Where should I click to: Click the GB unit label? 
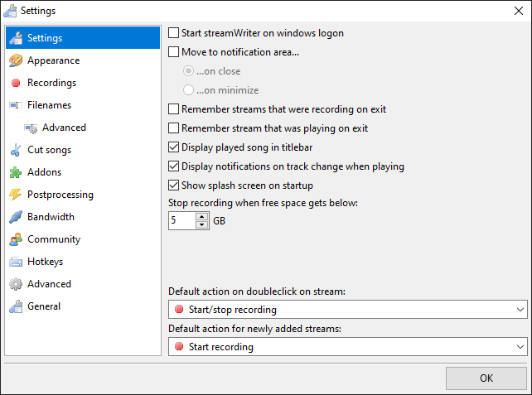pos(219,221)
